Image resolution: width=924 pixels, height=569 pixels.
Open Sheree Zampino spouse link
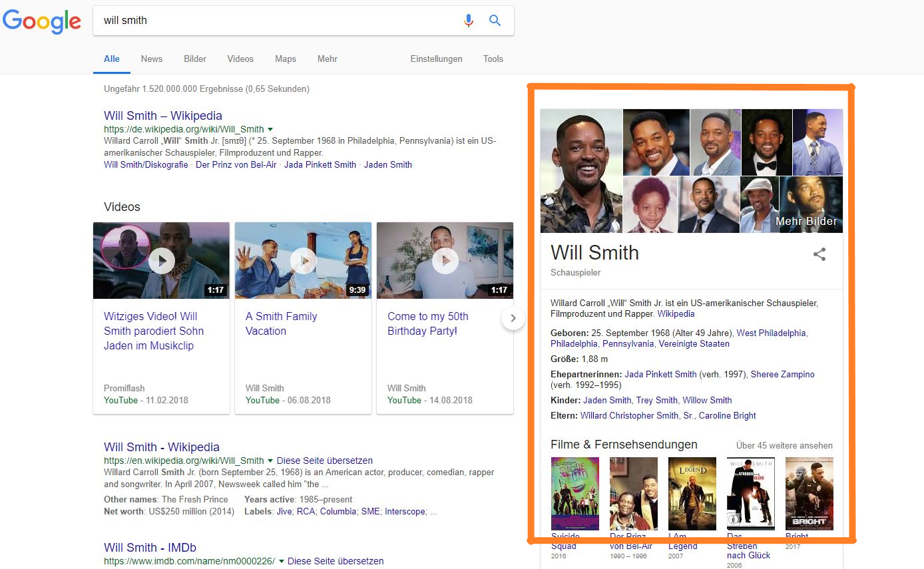(782, 374)
